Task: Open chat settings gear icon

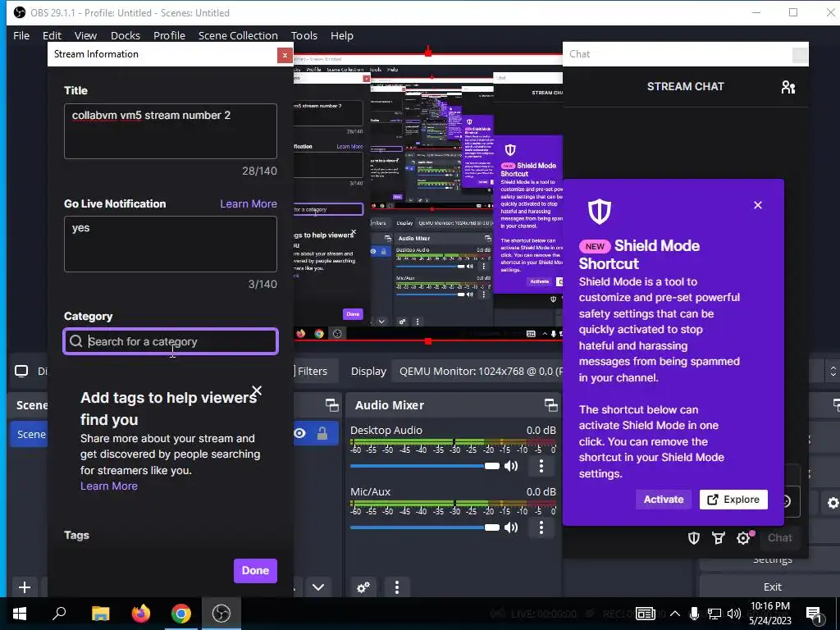Action: click(743, 538)
